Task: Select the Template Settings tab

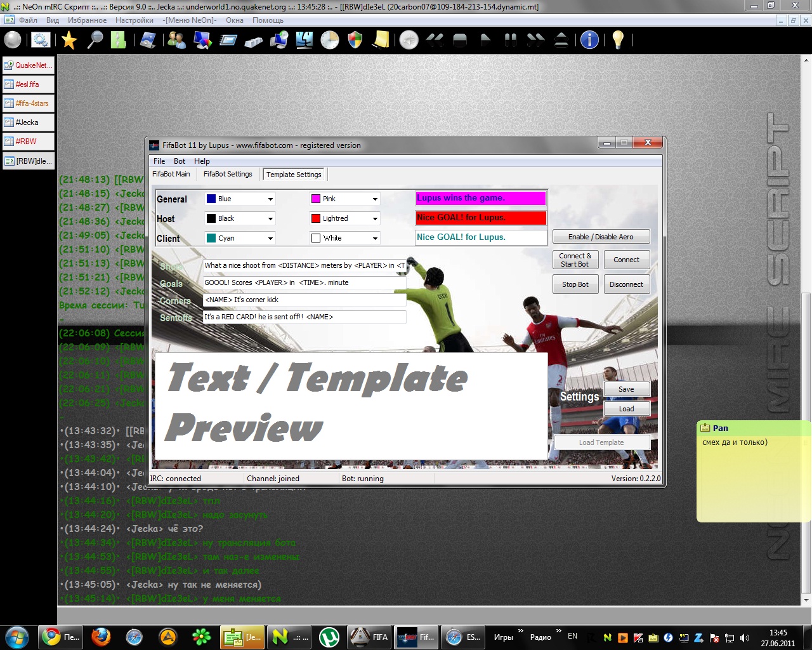Action: pyautogui.click(x=294, y=175)
